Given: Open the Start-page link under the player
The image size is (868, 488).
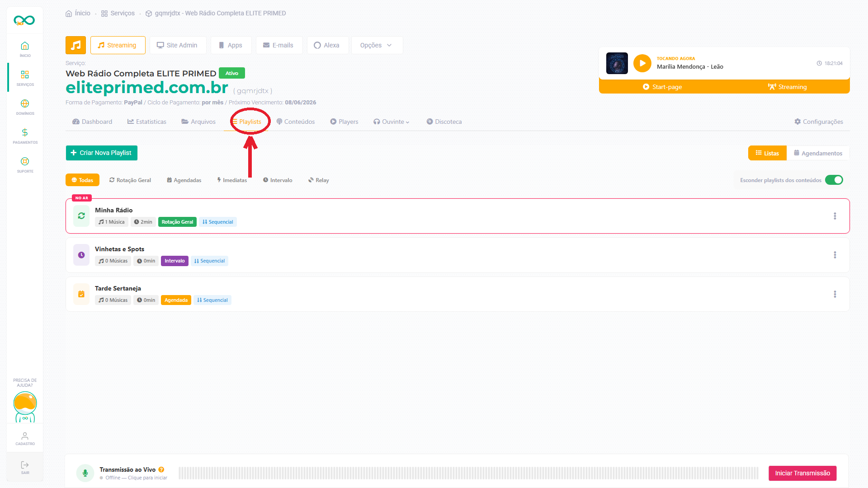Looking at the screenshot, I should click(662, 87).
